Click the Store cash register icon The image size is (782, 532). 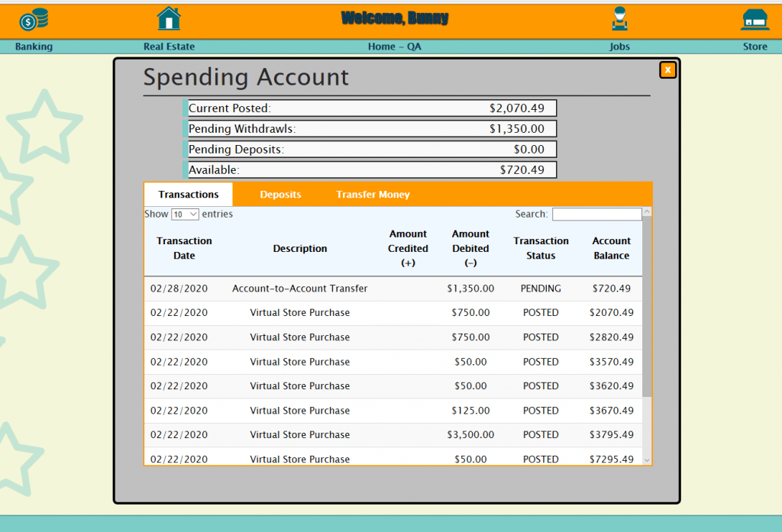coord(754,18)
